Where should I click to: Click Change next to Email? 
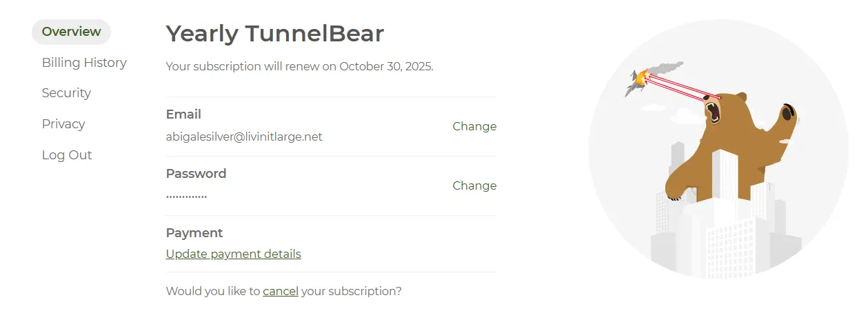pyautogui.click(x=474, y=126)
